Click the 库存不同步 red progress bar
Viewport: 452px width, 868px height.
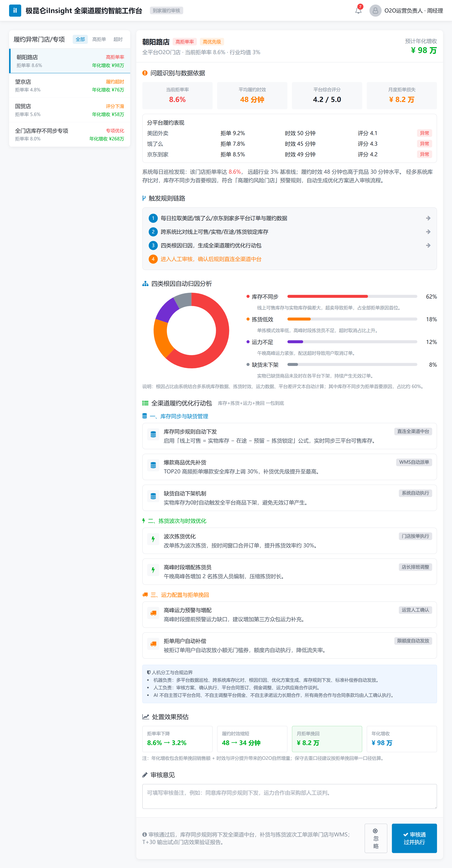(327, 296)
